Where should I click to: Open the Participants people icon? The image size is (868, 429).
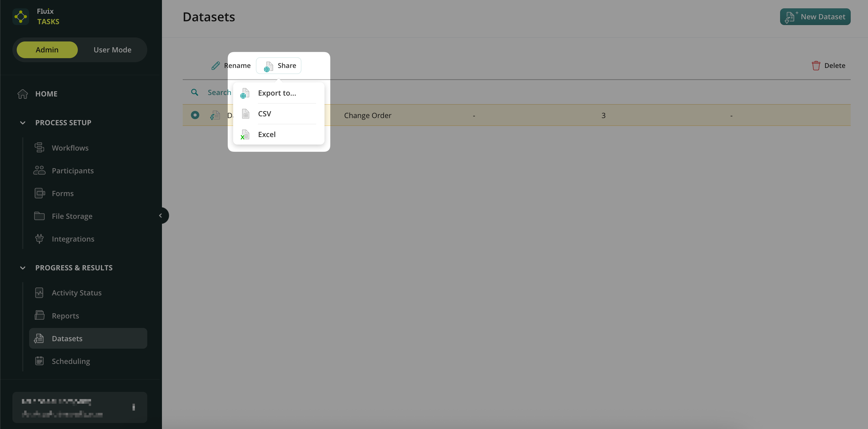(39, 170)
